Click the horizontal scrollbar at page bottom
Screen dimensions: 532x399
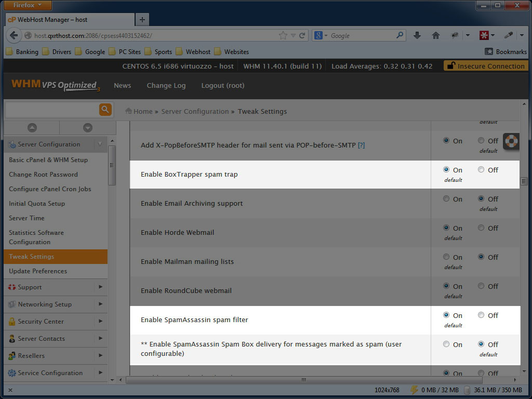[304, 380]
